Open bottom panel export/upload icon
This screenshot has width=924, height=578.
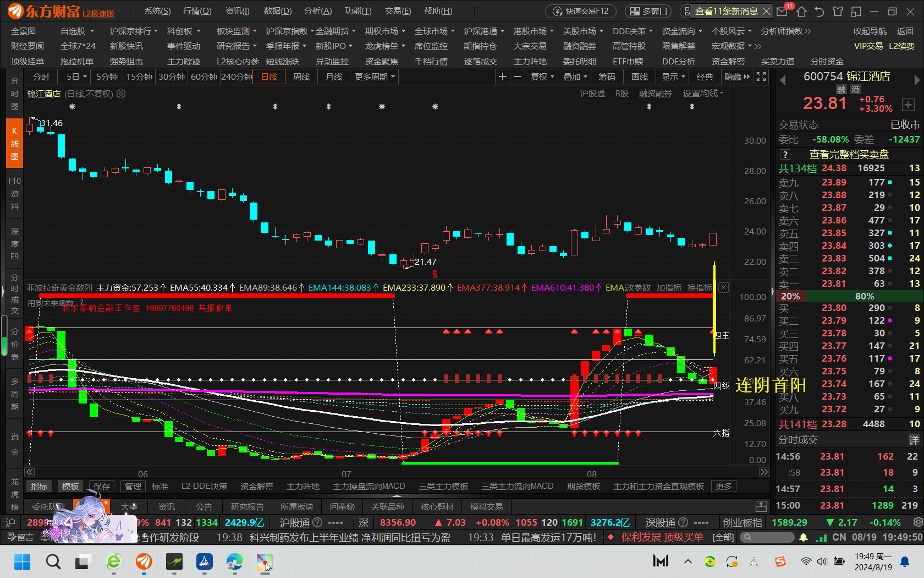(761, 506)
